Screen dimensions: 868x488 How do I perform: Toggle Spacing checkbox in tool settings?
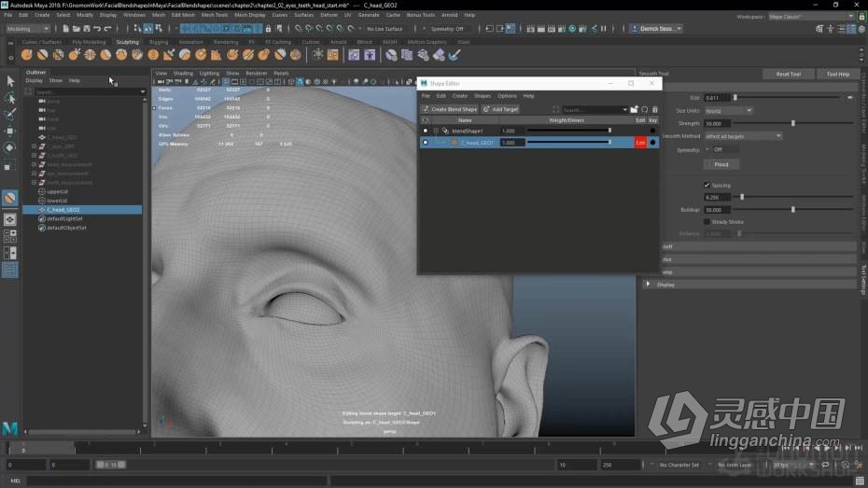click(707, 185)
